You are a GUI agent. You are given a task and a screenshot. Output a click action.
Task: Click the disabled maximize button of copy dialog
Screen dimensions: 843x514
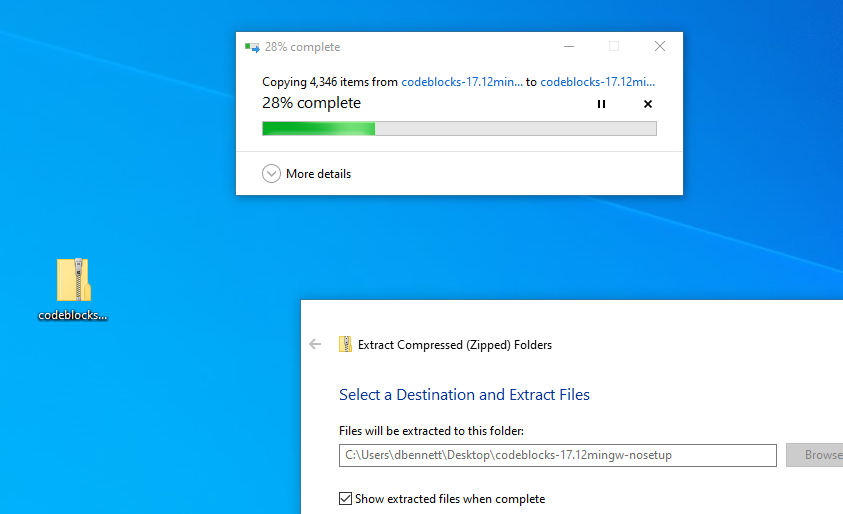(x=614, y=46)
